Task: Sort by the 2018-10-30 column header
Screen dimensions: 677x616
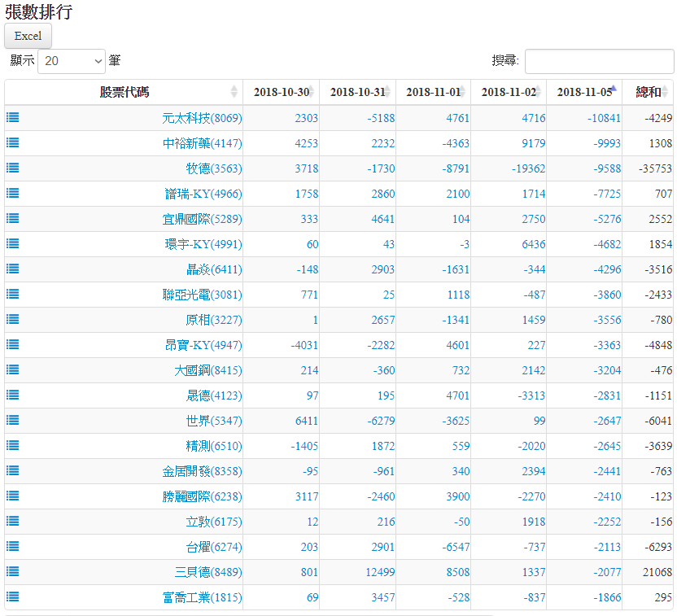Action: 281,92
